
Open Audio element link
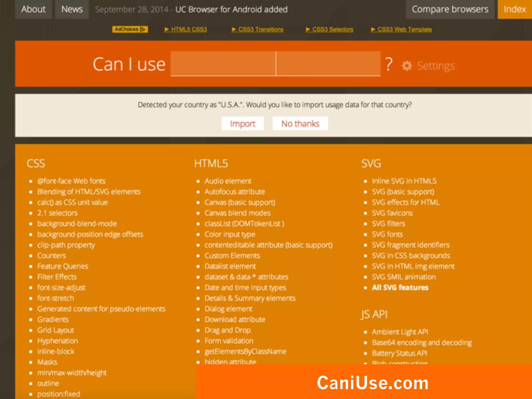(228, 181)
